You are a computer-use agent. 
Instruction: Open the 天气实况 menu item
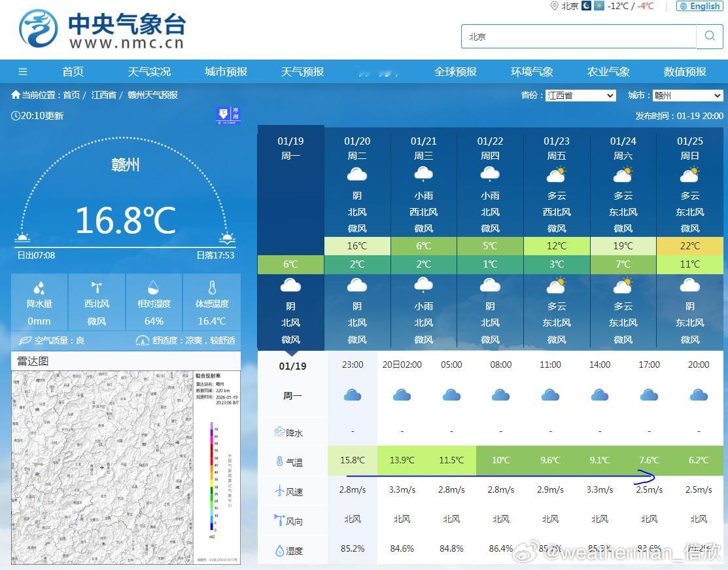(x=149, y=71)
